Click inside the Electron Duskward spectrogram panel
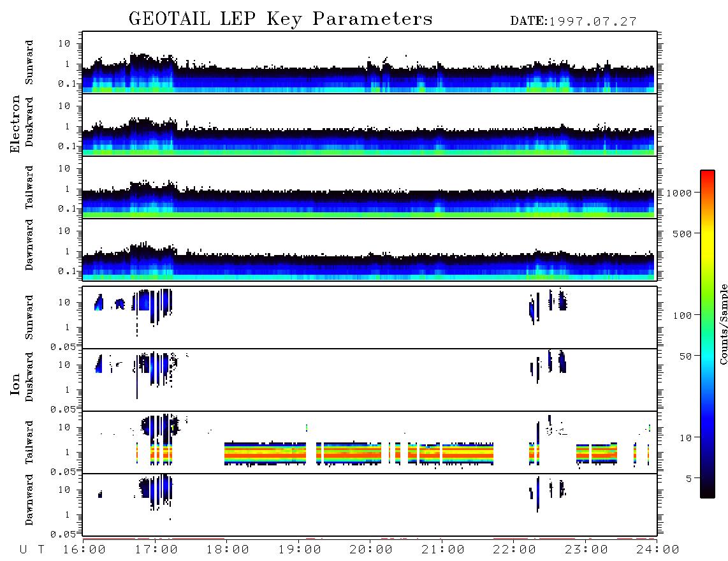This screenshot has width=728, height=561. pos(370,124)
